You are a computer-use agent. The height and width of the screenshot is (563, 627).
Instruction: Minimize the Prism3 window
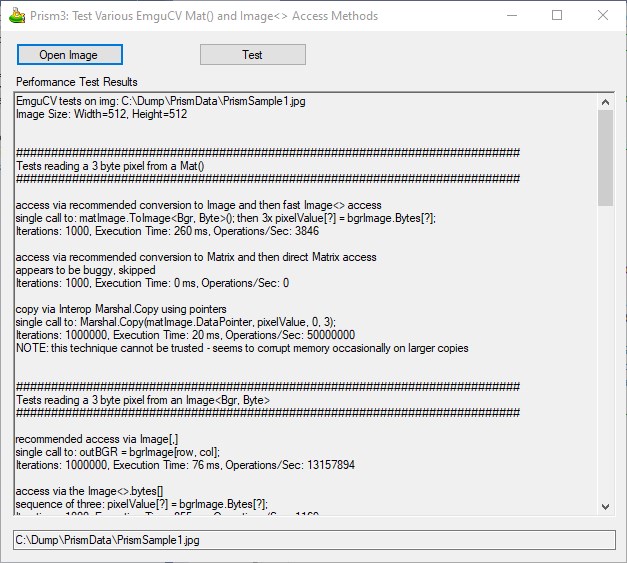[511, 15]
